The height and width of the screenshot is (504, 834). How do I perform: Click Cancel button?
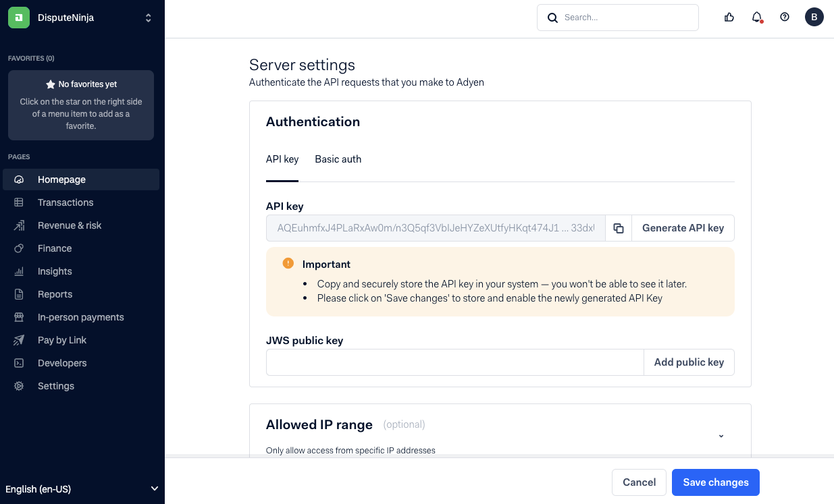coord(639,482)
